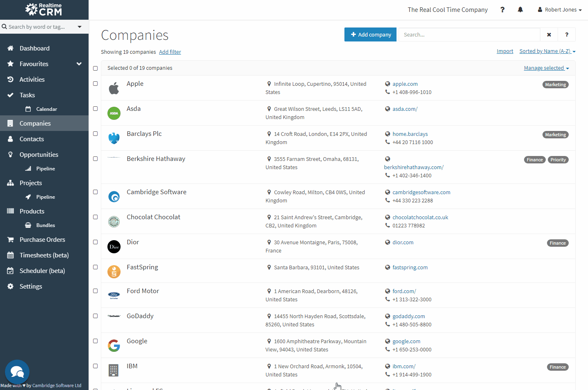Click the Apple company logo
This screenshot has height=390, width=588.
coord(114,88)
